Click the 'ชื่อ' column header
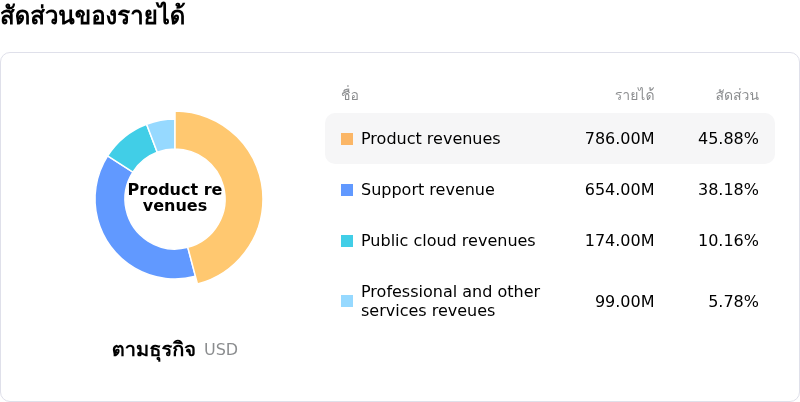This screenshot has height=402, width=800. coord(350,94)
